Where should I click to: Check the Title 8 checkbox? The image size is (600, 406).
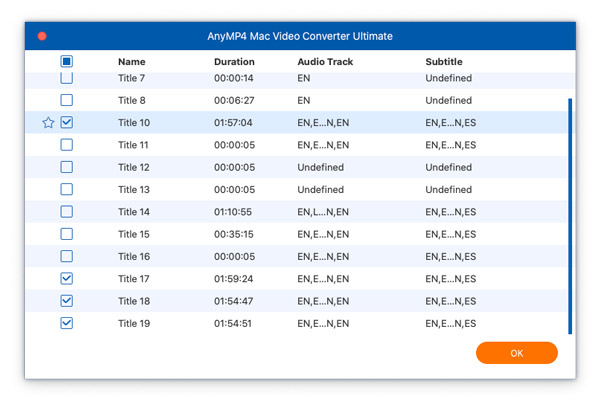(x=67, y=101)
